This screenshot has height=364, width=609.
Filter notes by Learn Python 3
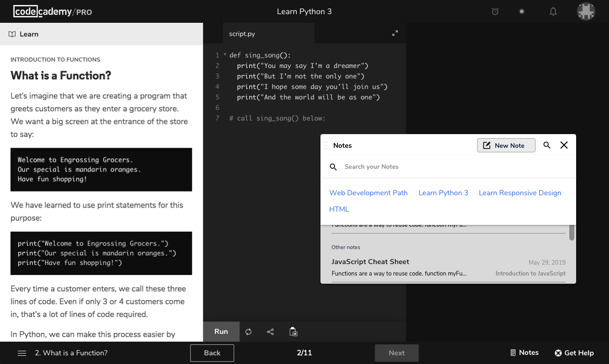(443, 193)
